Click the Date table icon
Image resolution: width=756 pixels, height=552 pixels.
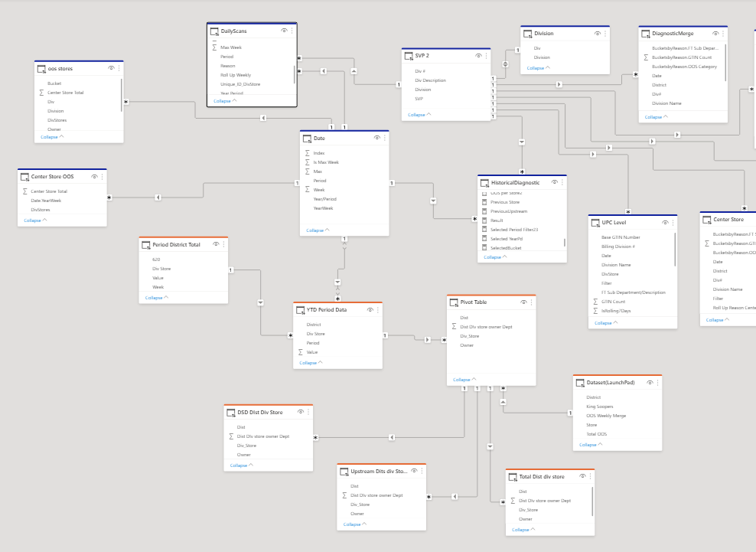[x=308, y=139]
